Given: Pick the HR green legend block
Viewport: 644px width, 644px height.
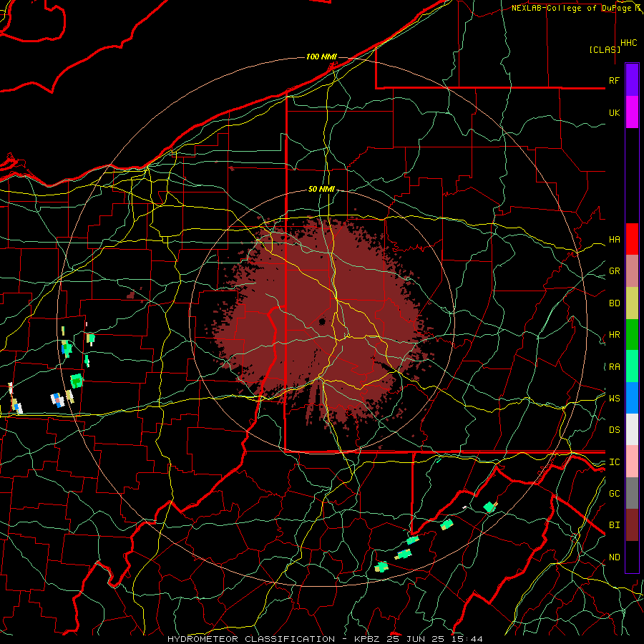Looking at the screenshot, I should click(x=632, y=334).
